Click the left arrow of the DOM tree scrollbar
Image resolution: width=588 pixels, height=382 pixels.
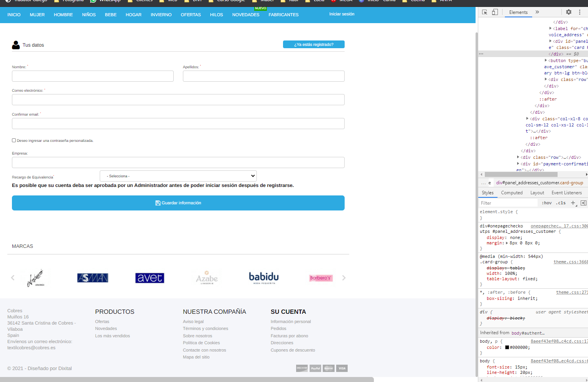[481, 175]
